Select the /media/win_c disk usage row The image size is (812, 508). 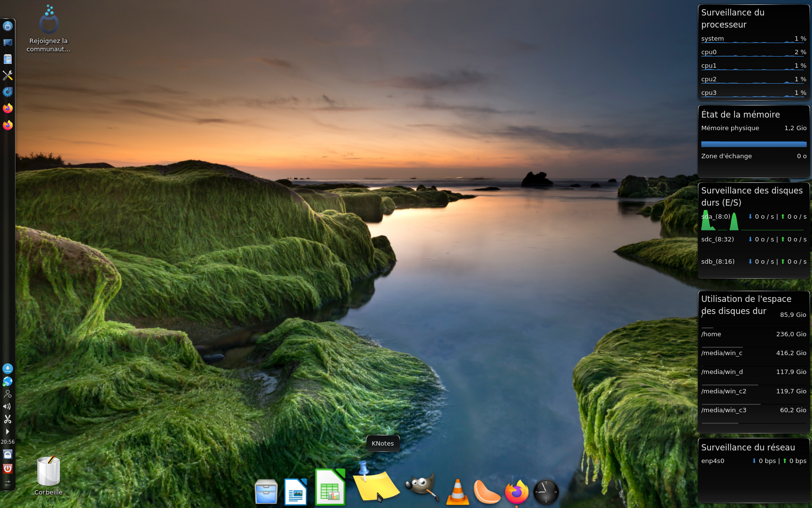[x=754, y=353]
